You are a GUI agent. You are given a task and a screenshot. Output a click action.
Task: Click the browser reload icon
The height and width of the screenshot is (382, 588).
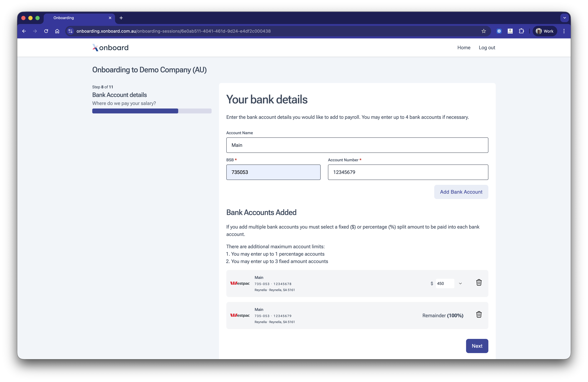[46, 31]
